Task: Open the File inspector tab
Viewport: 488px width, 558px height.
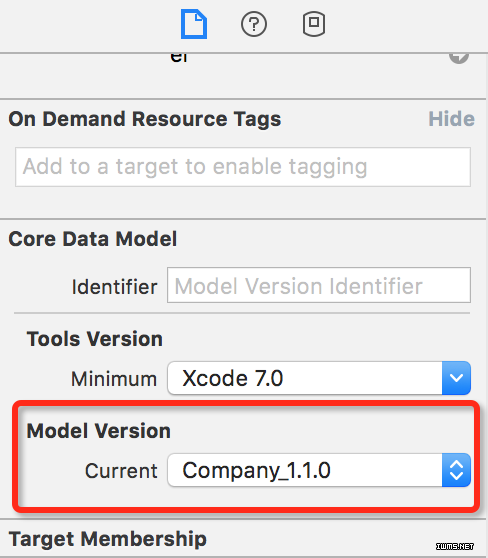Action: pos(194,24)
